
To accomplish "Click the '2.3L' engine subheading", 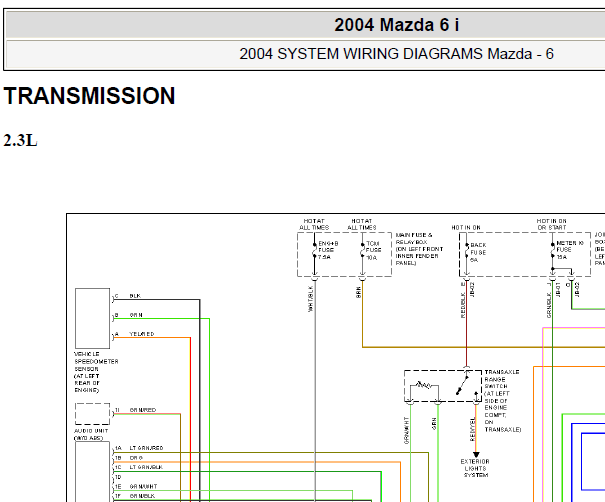I will point(20,140).
